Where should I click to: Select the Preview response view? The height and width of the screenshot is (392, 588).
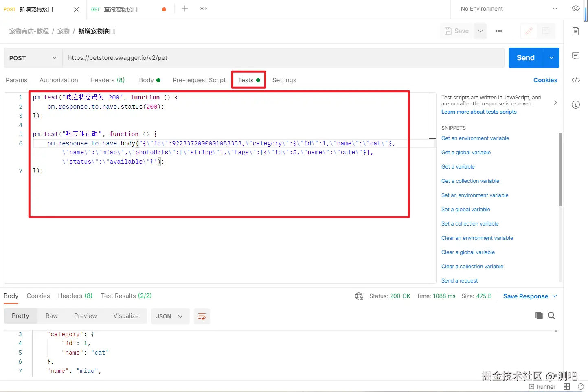click(x=86, y=316)
